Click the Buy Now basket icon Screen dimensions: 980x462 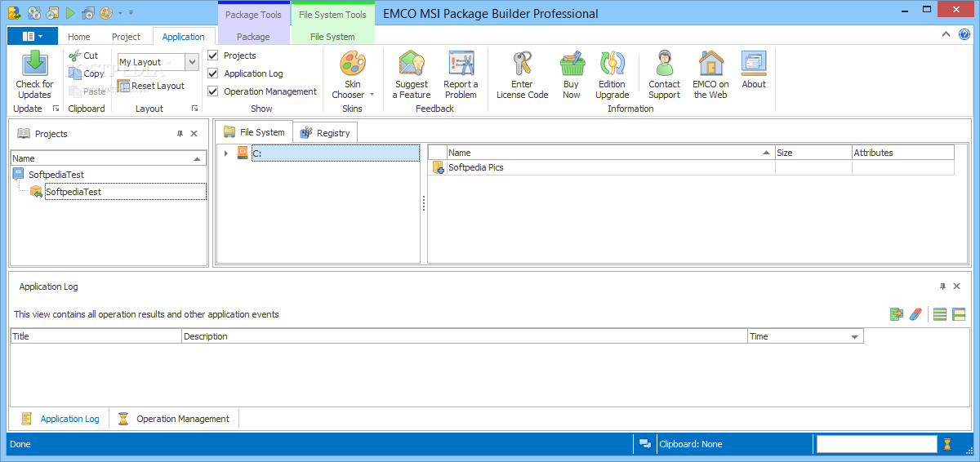tap(572, 63)
